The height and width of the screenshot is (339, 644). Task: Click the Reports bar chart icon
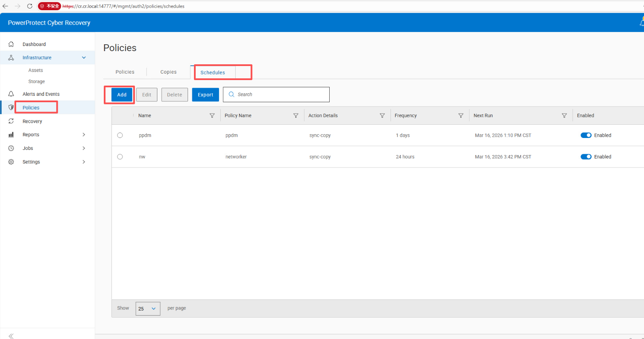[11, 135]
